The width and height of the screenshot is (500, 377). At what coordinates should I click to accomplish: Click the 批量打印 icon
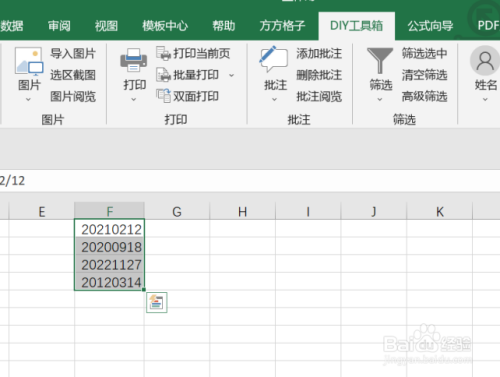click(x=163, y=75)
